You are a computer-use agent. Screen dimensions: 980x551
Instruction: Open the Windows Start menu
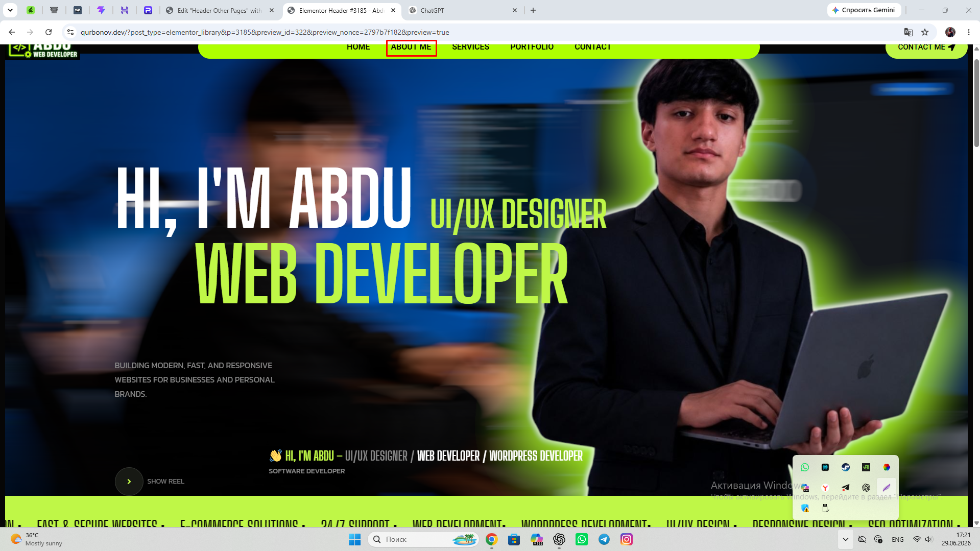354,539
